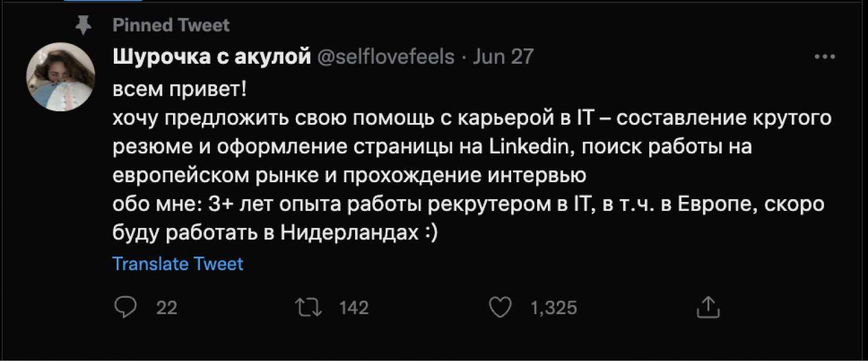Screen dimensions: 868x361
Task: Click the "Translate Tweet" link
Action: 178,263
